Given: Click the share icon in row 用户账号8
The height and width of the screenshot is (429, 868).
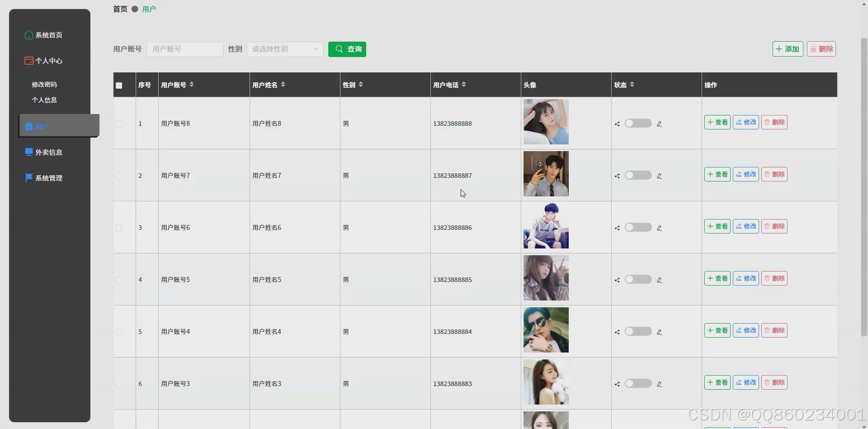Looking at the screenshot, I should [x=617, y=124].
